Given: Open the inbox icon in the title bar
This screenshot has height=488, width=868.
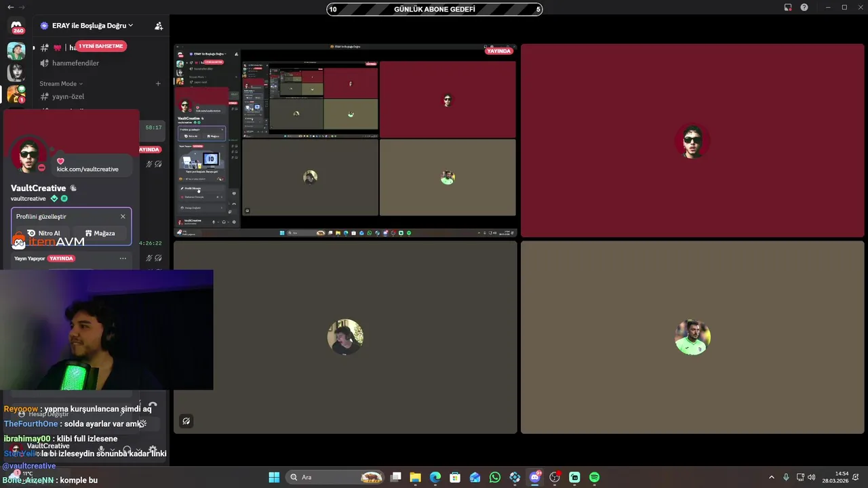Looking at the screenshot, I should [x=788, y=7].
